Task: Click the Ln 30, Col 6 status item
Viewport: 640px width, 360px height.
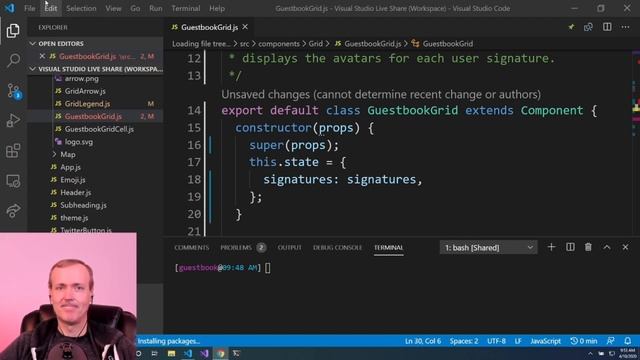Action: (x=423, y=341)
